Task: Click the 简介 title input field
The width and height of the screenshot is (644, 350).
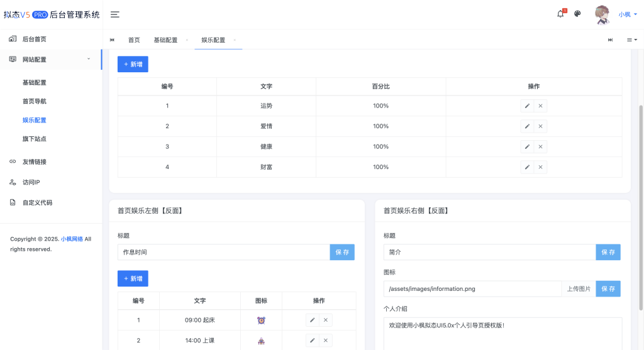Action: coord(489,253)
